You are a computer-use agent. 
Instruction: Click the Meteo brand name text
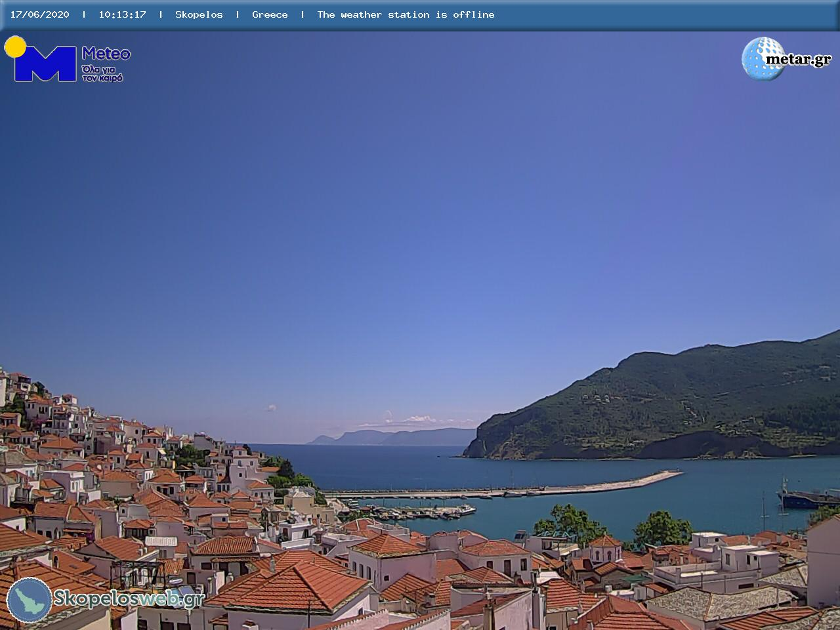106,54
